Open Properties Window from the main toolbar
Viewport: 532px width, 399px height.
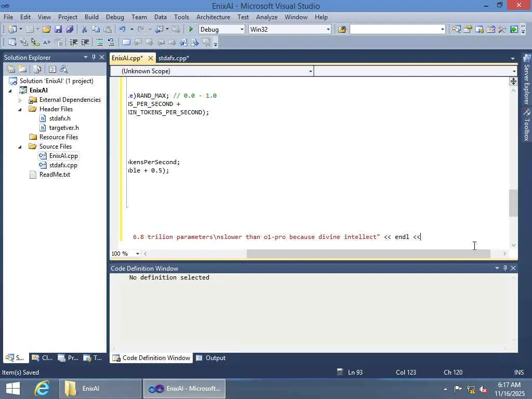pyautogui.click(x=468, y=30)
